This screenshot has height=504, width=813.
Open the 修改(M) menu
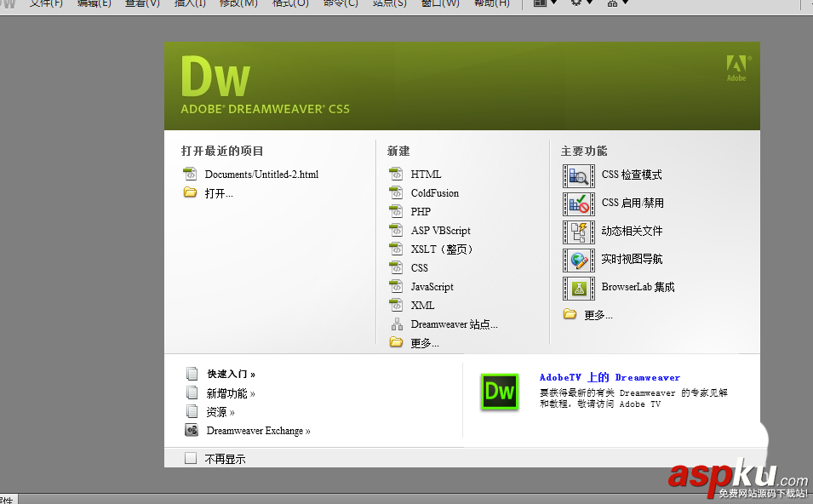(238, 3)
